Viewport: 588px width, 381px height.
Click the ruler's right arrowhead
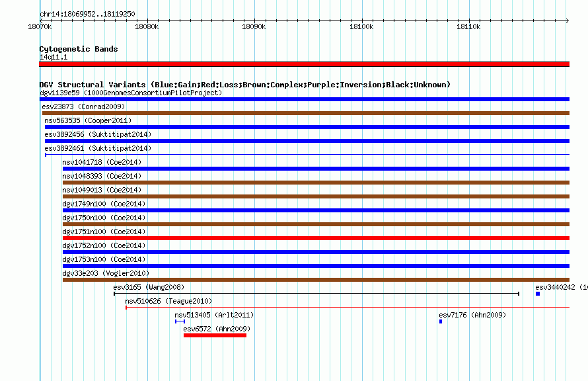568,21
